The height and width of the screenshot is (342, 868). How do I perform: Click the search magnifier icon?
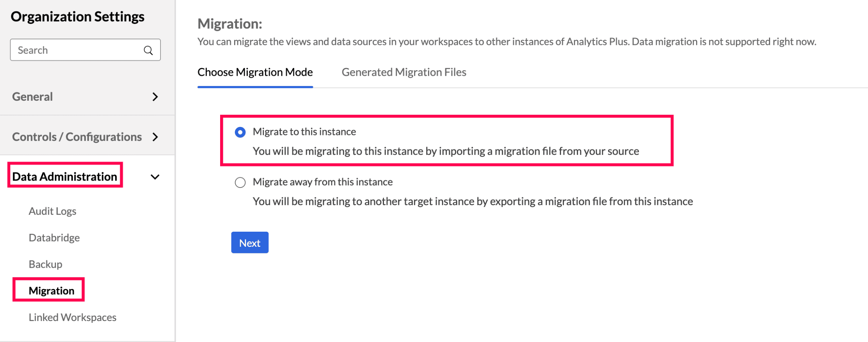pyautogui.click(x=148, y=50)
